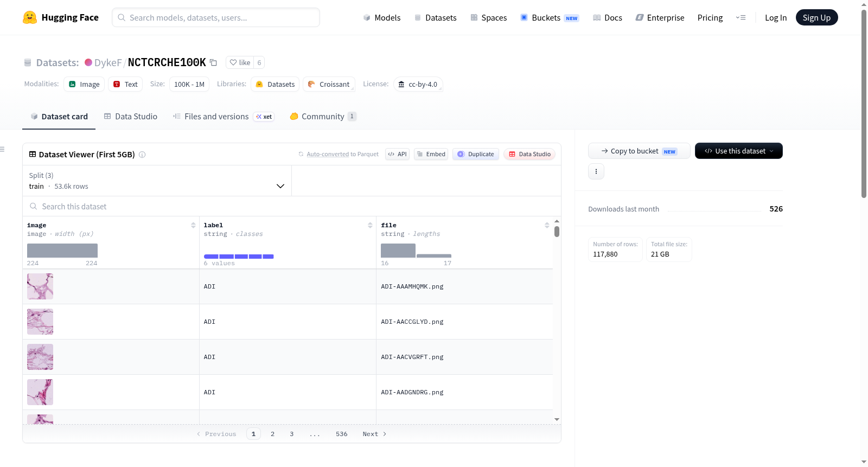Screen dimensions: 868x467
Task: Open Files and versions tab
Action: [224, 116]
